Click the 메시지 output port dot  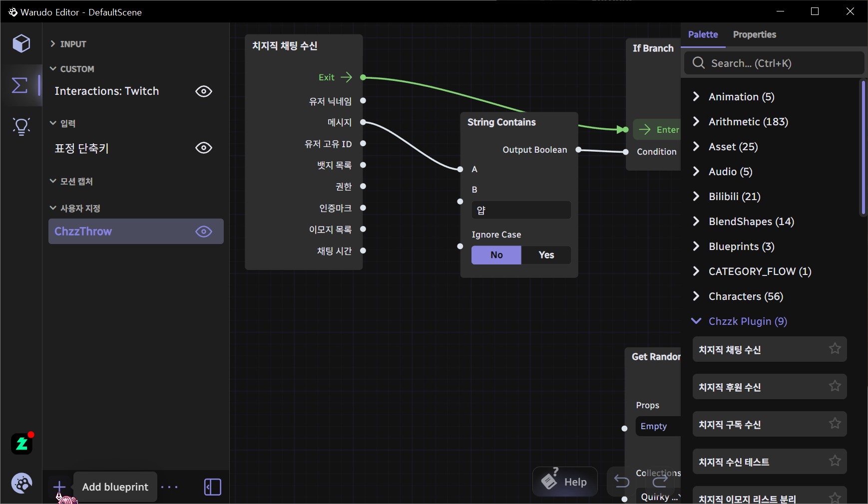[x=363, y=122]
